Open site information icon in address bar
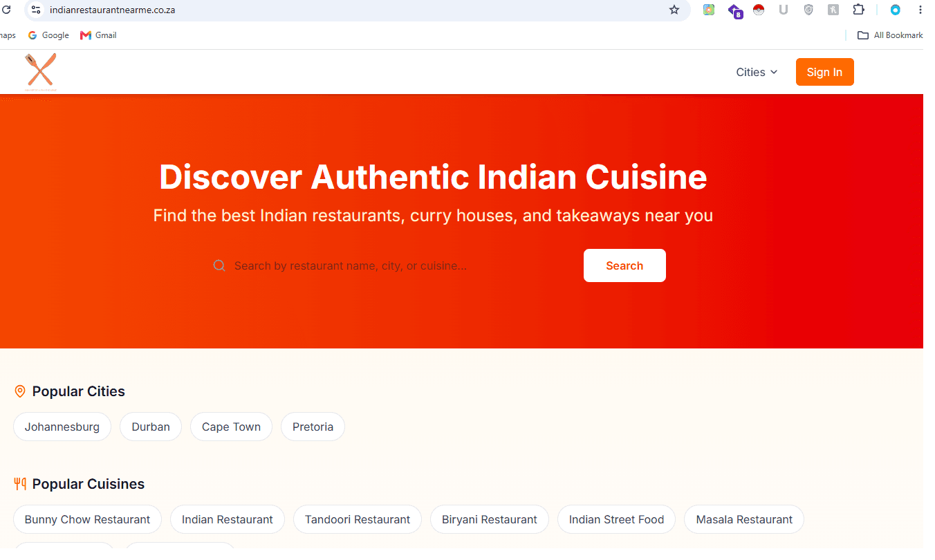The width and height of the screenshot is (935, 560). tap(36, 10)
